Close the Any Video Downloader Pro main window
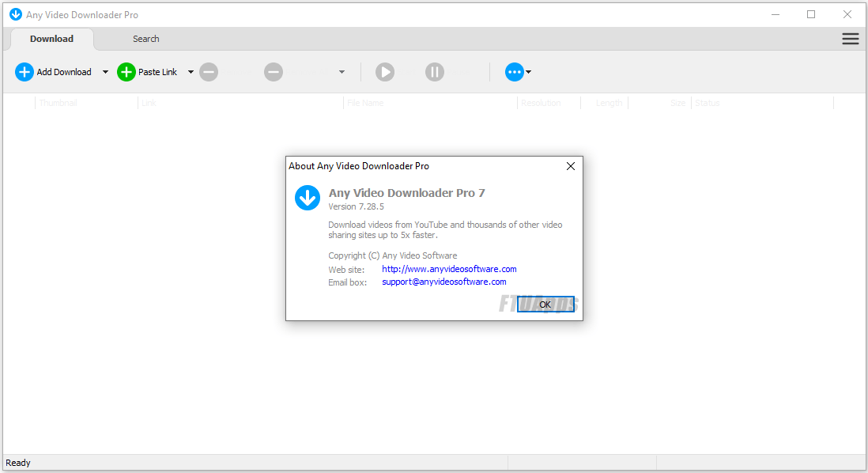 coord(847,14)
